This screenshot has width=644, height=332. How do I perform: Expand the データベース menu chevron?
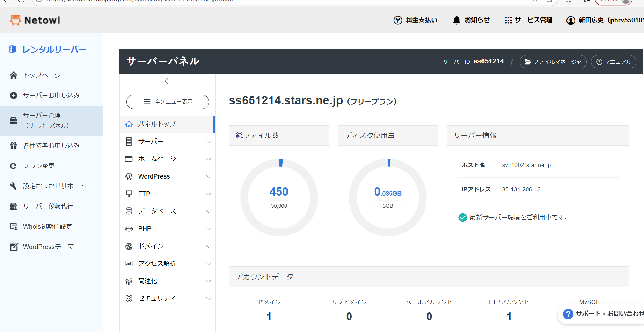pos(208,211)
